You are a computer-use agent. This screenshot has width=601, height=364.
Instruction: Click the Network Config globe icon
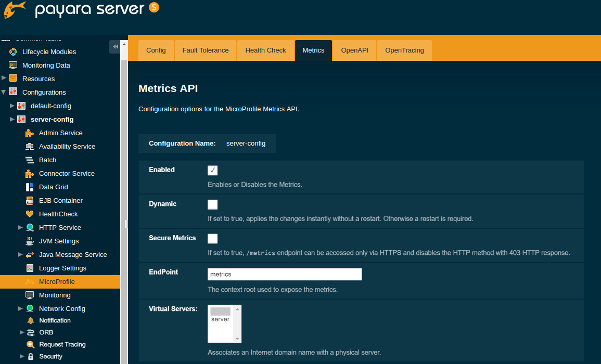tap(30, 308)
